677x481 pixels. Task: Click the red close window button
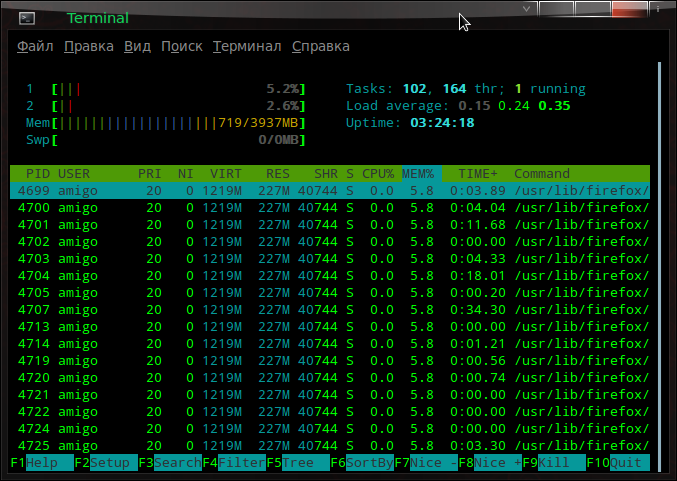pyautogui.click(x=630, y=9)
